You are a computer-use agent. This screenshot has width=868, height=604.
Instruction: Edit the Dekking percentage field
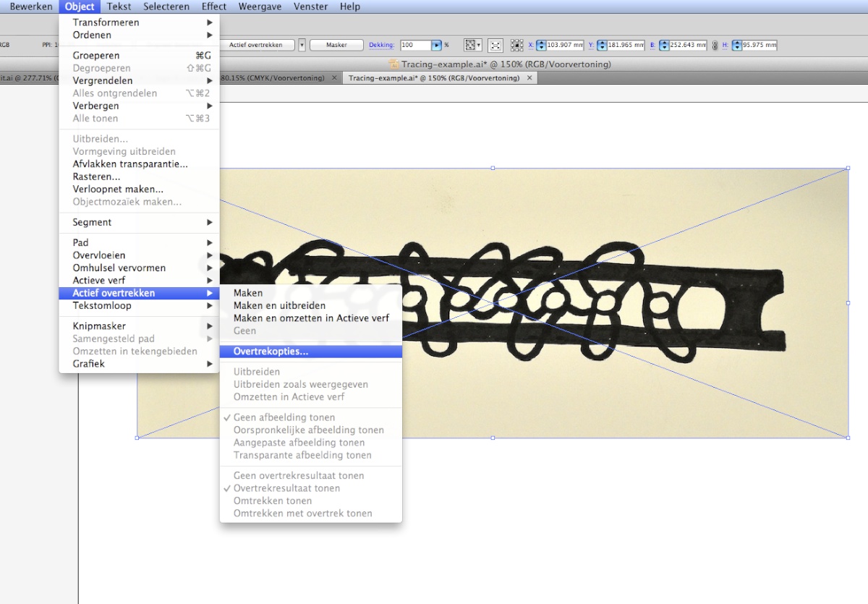click(x=415, y=45)
